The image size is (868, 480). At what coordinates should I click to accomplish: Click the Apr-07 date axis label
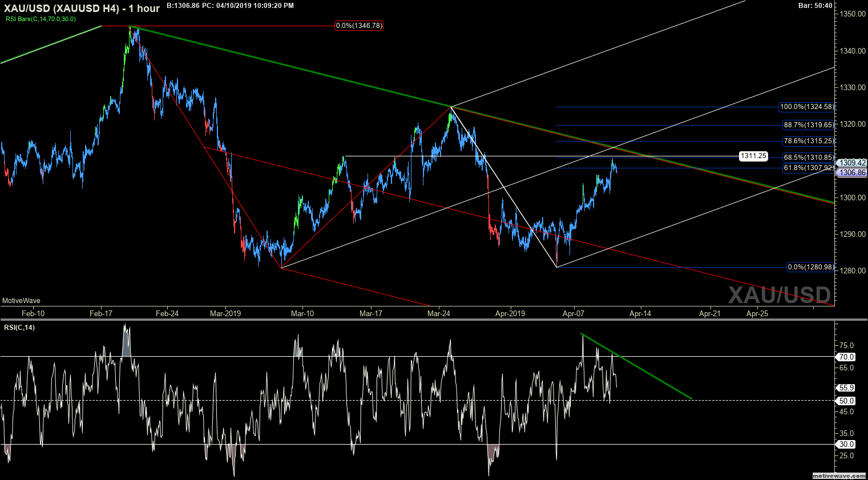[574, 313]
